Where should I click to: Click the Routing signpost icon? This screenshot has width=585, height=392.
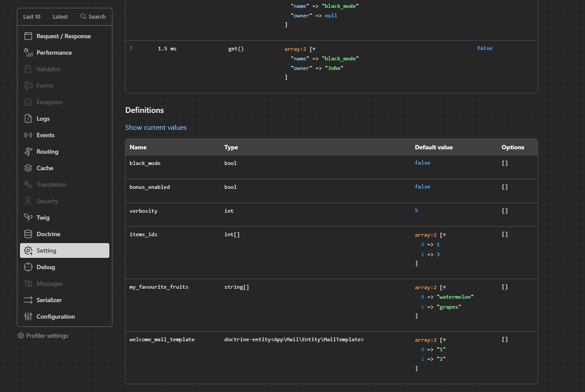click(x=28, y=152)
